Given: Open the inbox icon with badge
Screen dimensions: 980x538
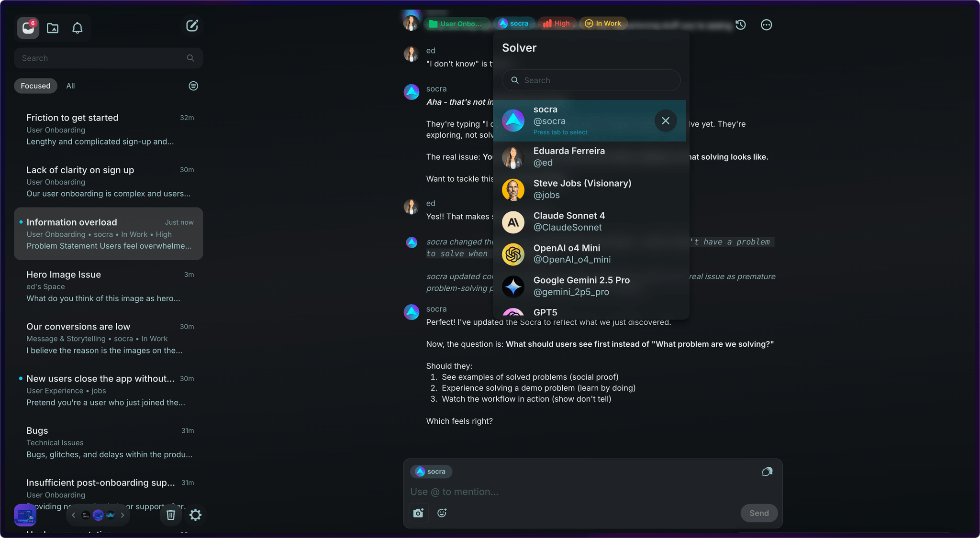Looking at the screenshot, I should [x=28, y=28].
